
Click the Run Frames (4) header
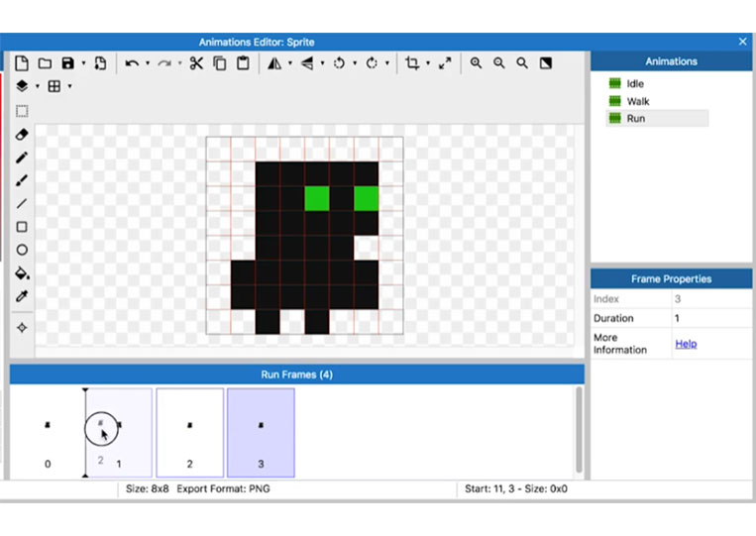coord(297,375)
